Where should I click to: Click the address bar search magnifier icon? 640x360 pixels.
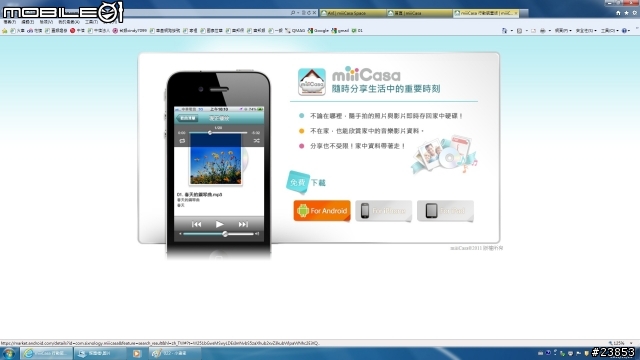point(293,13)
